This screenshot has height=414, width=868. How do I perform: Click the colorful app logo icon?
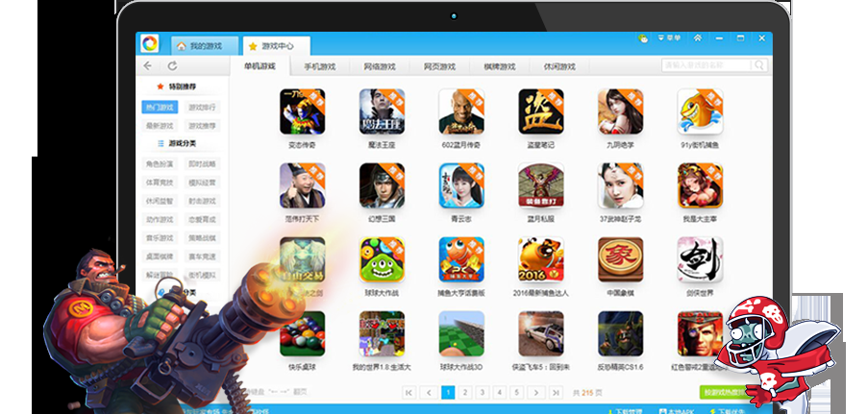(149, 43)
